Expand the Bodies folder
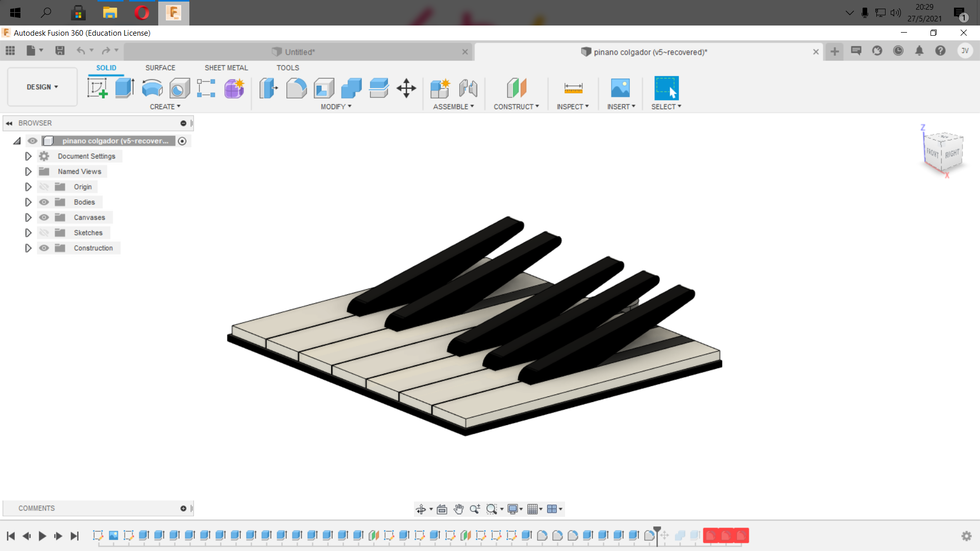This screenshot has width=980, height=551. click(x=28, y=202)
